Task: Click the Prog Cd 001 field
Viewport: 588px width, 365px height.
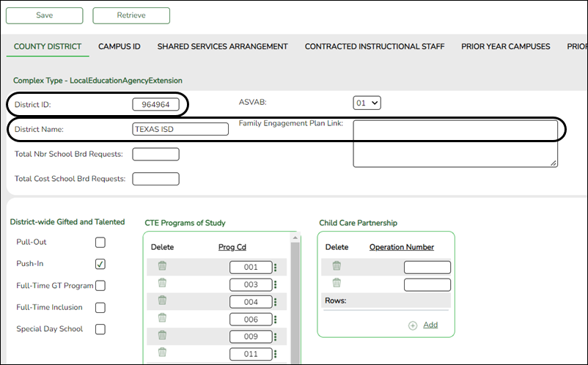Action: (x=251, y=268)
